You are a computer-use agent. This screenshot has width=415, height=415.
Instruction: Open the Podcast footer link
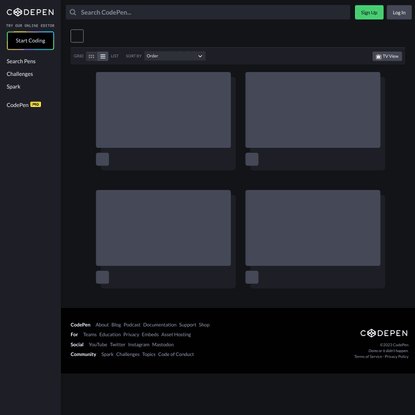click(132, 325)
